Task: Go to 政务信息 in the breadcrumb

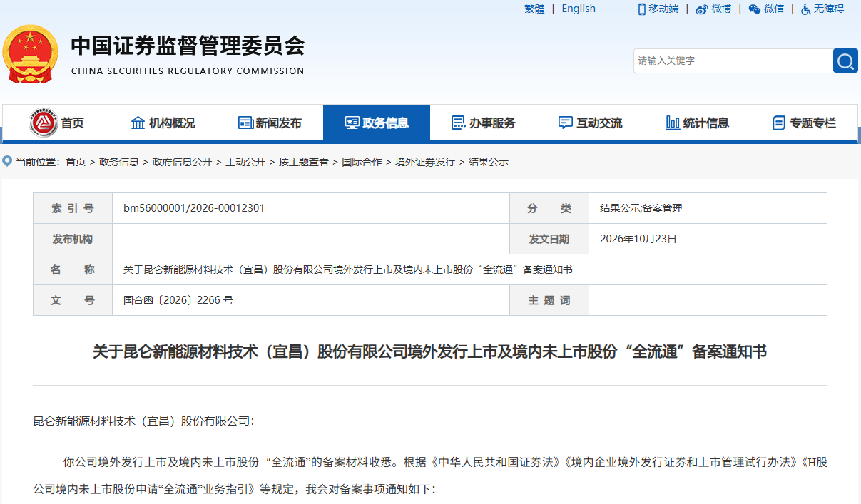Action: click(119, 162)
